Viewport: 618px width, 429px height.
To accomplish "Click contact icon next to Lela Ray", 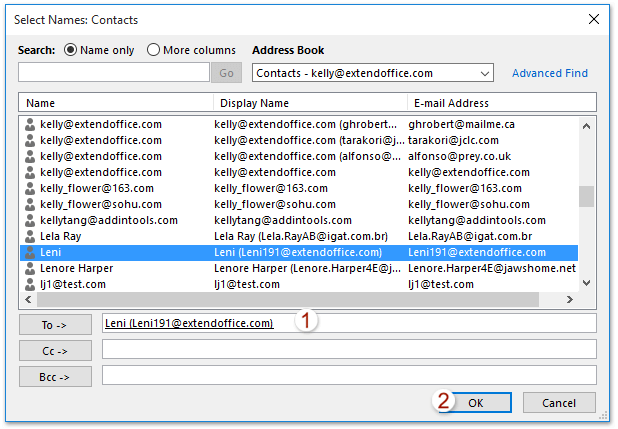I will pyautogui.click(x=30, y=237).
